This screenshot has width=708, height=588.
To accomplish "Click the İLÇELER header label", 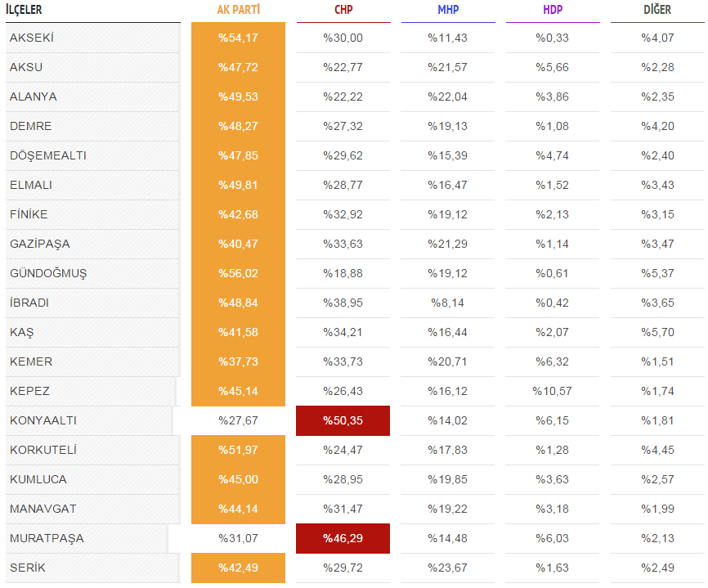I will pyautogui.click(x=24, y=10).
